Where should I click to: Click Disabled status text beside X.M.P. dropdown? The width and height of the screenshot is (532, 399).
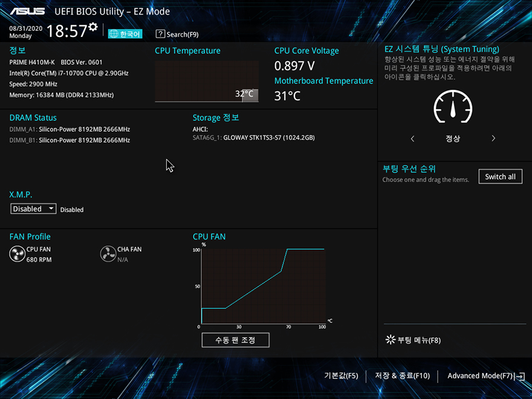[72, 210]
